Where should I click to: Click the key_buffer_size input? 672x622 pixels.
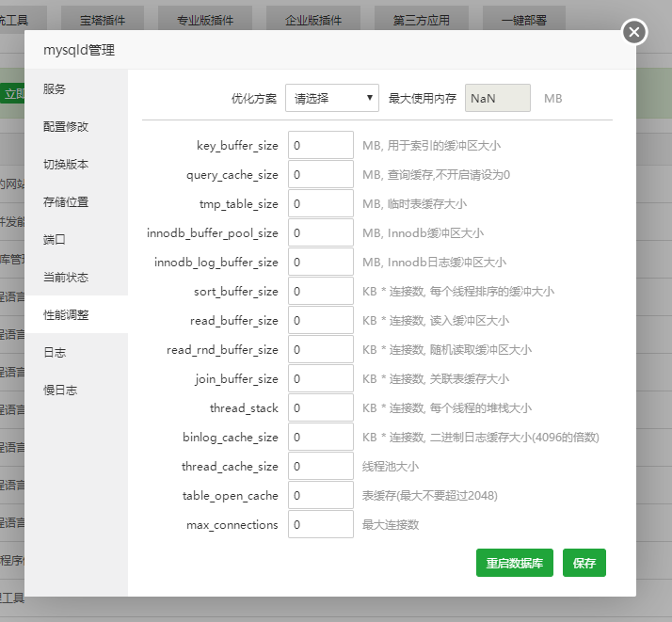pos(321,145)
